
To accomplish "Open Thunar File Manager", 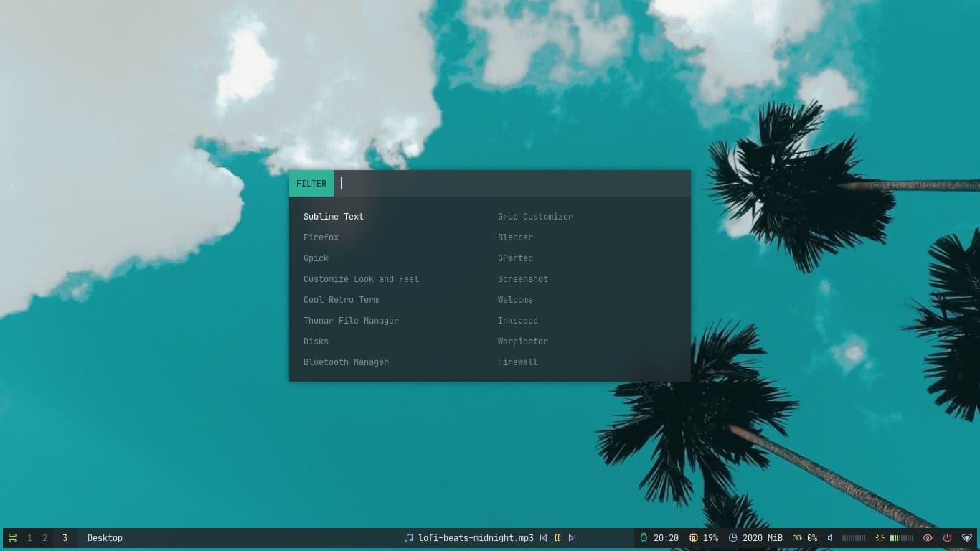I will [x=351, y=321].
